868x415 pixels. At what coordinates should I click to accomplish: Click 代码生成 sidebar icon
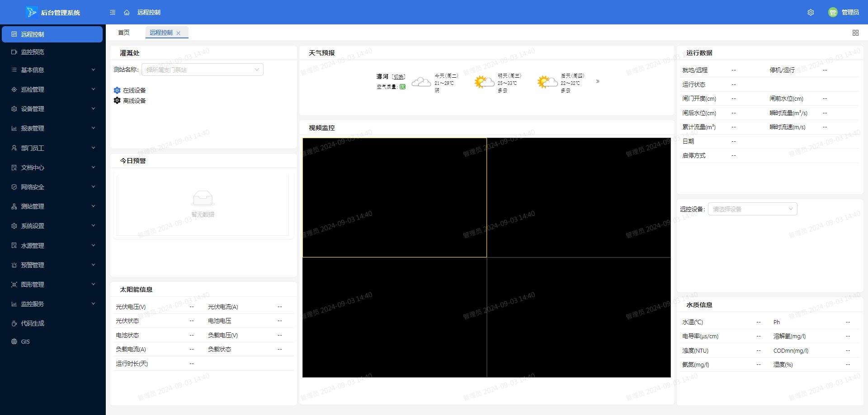tap(14, 323)
